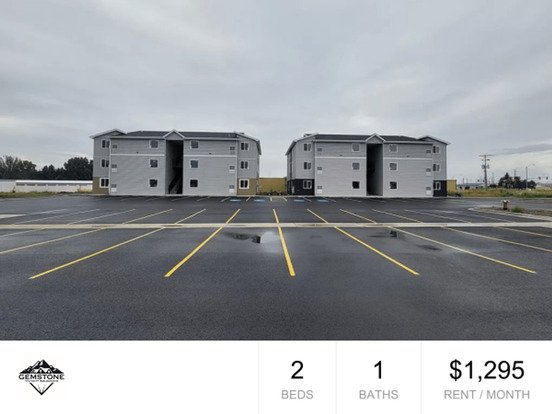
Task: Click the utility pole on the right
Action: (486, 171)
